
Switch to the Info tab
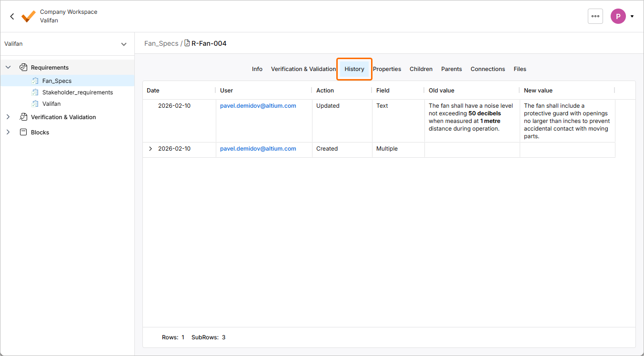(x=257, y=69)
